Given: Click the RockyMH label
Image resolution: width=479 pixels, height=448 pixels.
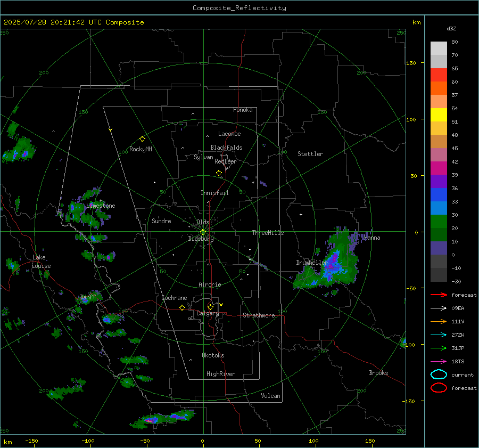Looking at the screenshot, I should [x=141, y=149].
